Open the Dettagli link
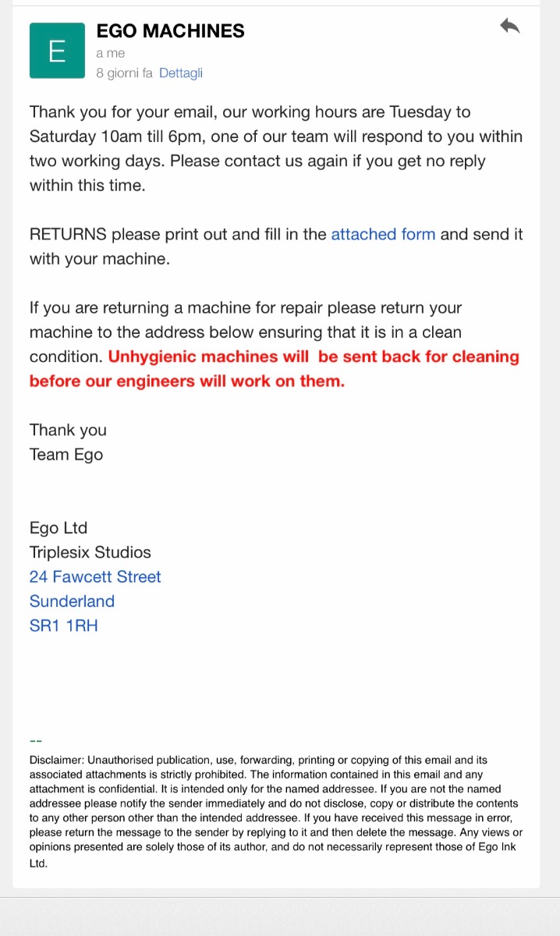Screen dimensions: 560x936 click(x=181, y=73)
